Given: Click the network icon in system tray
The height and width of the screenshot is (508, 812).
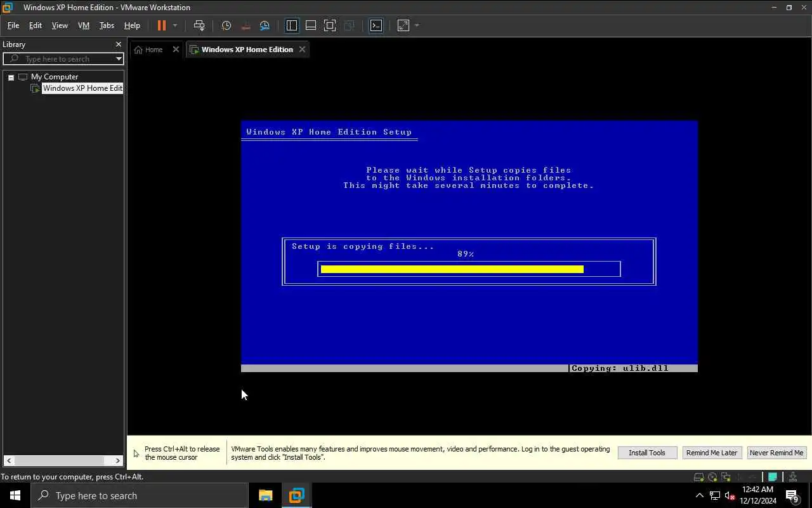Looking at the screenshot, I should tap(715, 495).
